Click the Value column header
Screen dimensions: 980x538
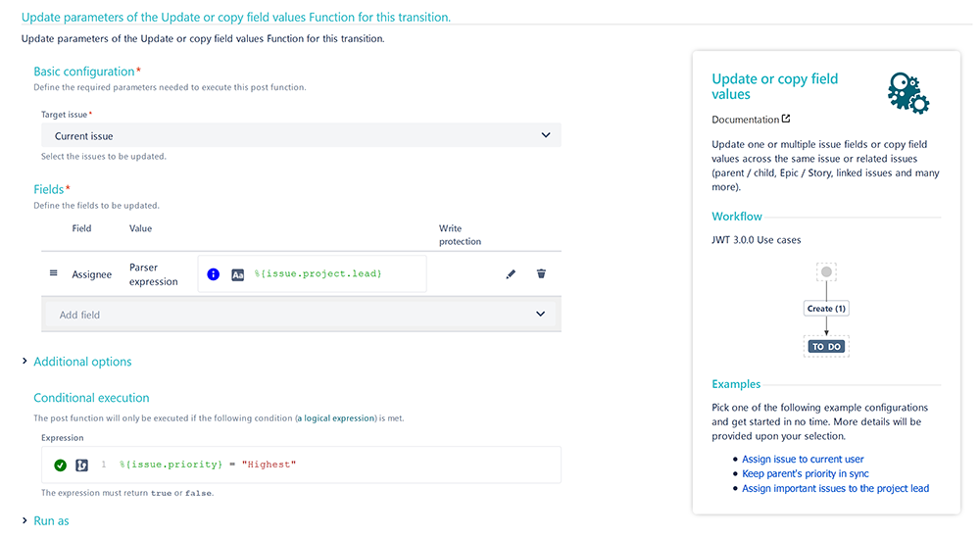click(x=140, y=228)
